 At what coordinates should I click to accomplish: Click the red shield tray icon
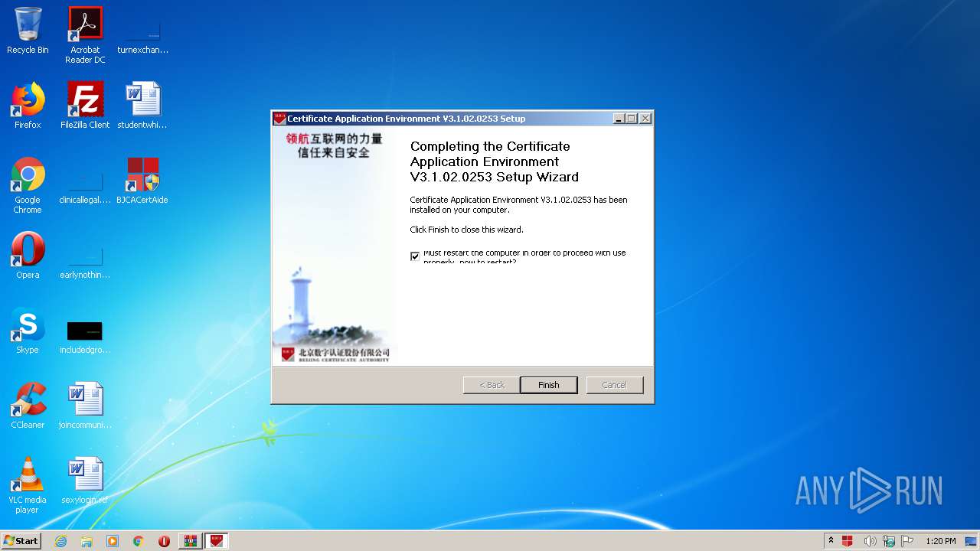pyautogui.click(x=848, y=541)
